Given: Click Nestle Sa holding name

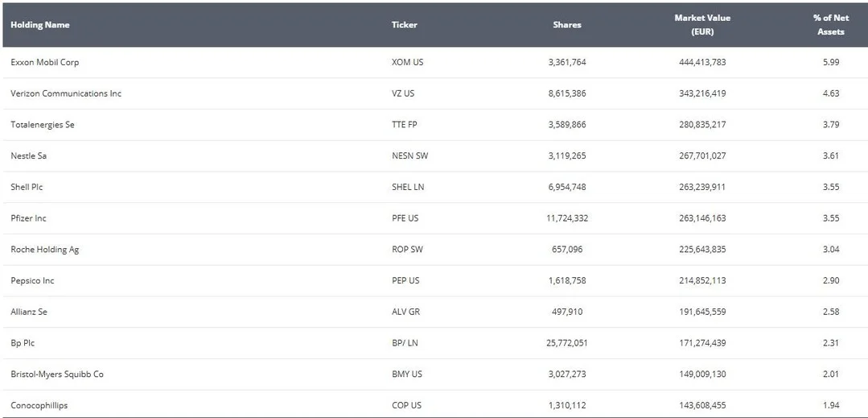Looking at the screenshot, I should pos(28,155).
